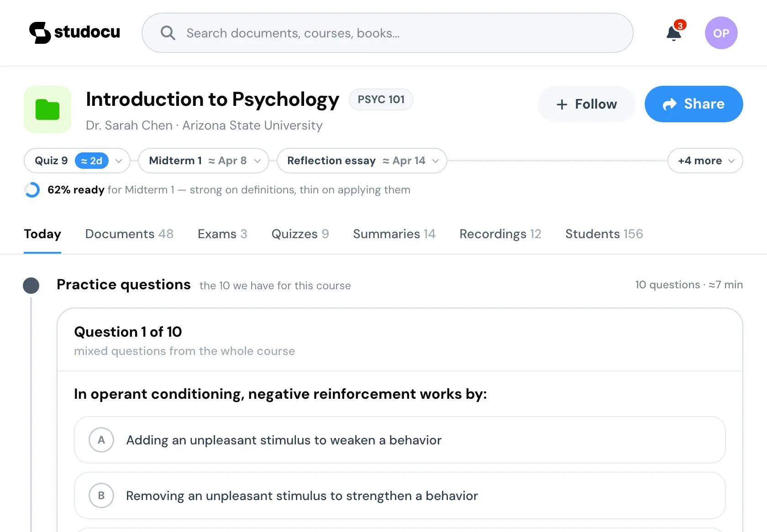Click the PSYC 101 course code badge

tap(381, 99)
